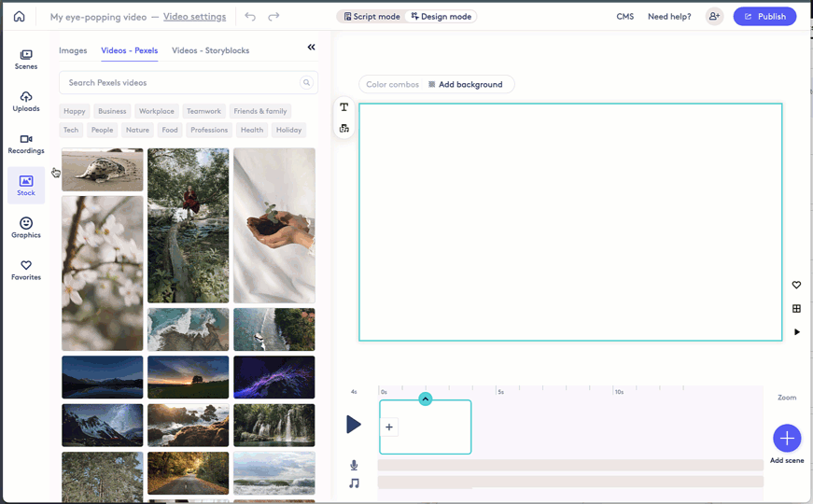Add a text element with the T icon

tap(344, 107)
